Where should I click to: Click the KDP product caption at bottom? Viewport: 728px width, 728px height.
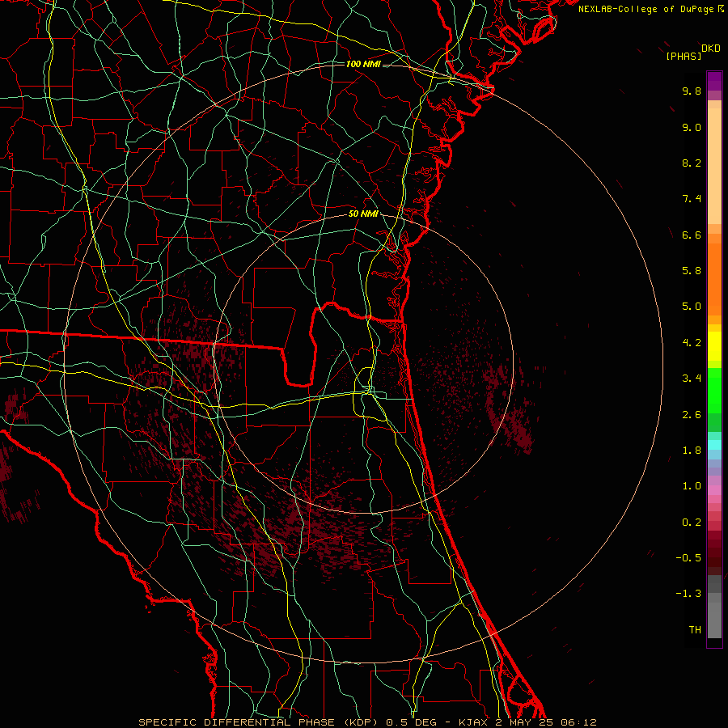pos(367,722)
